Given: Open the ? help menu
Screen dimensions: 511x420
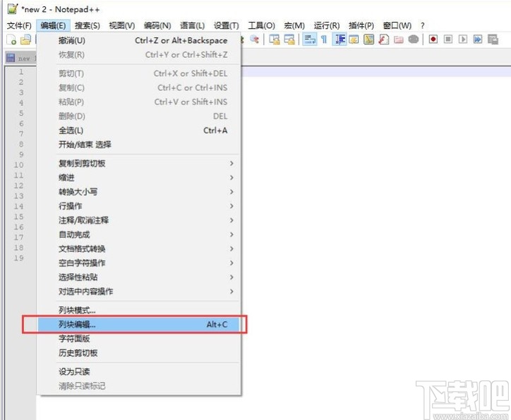Looking at the screenshot, I should click(422, 25).
